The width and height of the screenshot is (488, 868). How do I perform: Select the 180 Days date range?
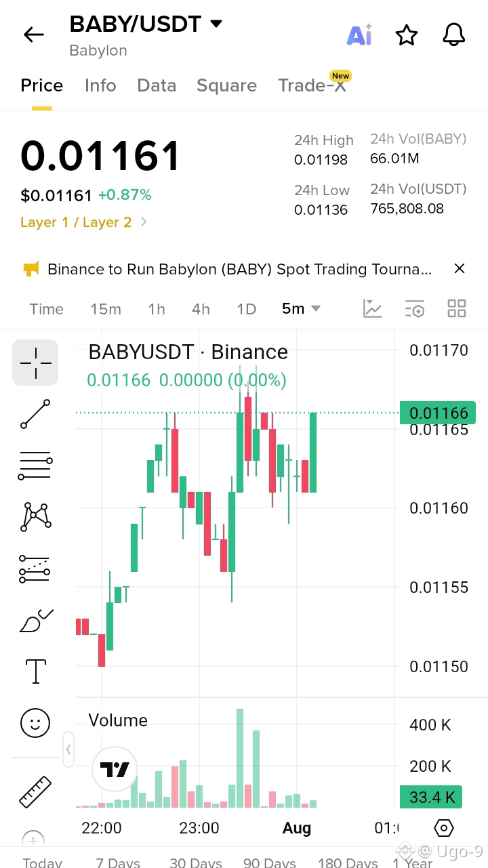348,862
